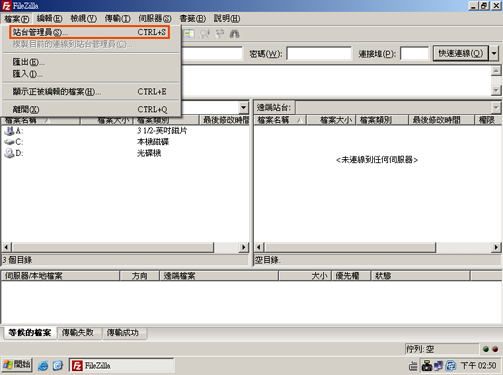Click the local file list horizontal scrollbar
The image size is (503, 375).
(125, 247)
